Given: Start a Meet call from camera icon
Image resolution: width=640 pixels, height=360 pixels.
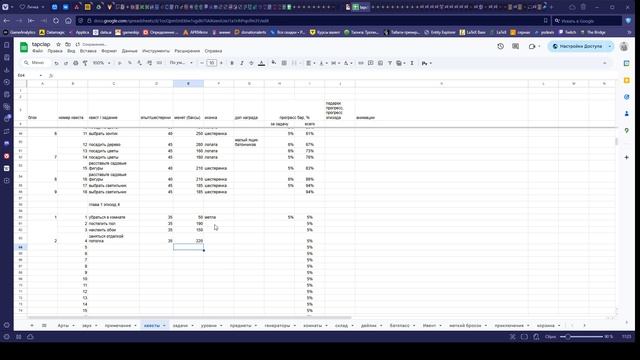Looking at the screenshot, I should tap(531, 47).
